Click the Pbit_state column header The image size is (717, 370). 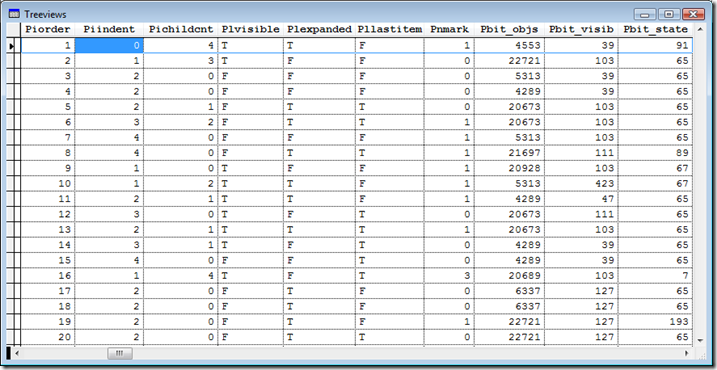(655, 30)
